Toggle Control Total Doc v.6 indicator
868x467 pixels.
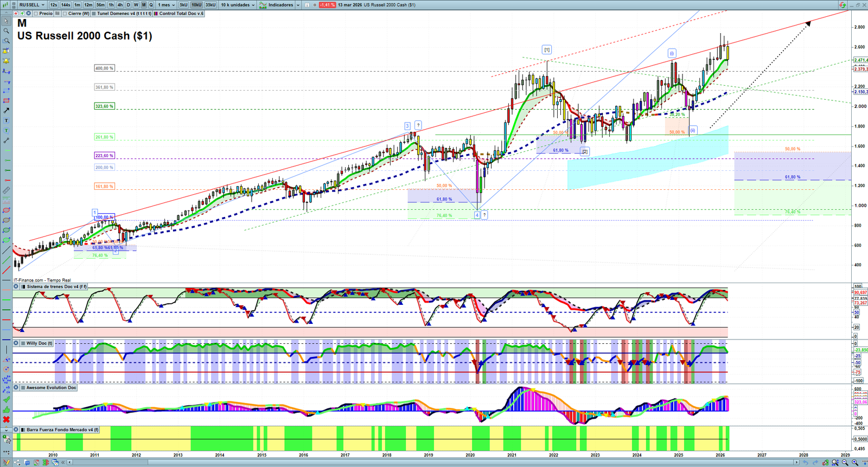156,14
